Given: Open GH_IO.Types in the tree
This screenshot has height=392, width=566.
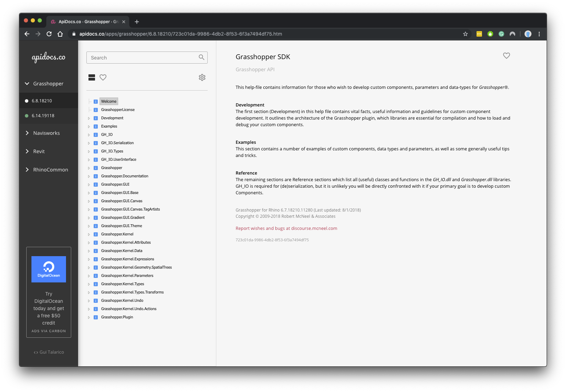Looking at the screenshot, I should 112,151.
